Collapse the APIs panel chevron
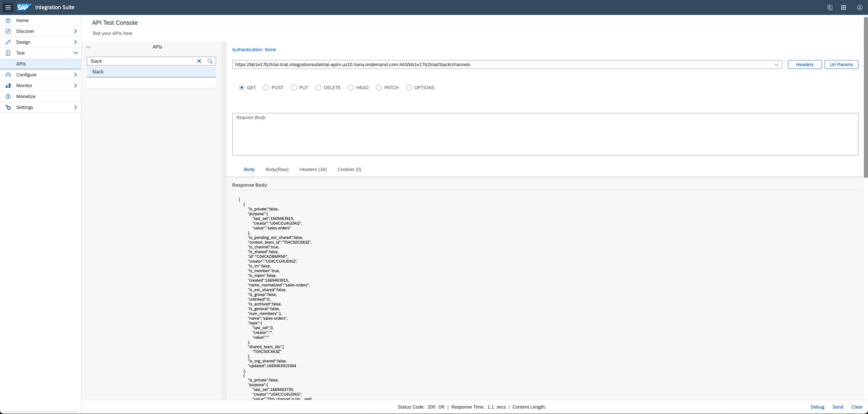 point(88,47)
